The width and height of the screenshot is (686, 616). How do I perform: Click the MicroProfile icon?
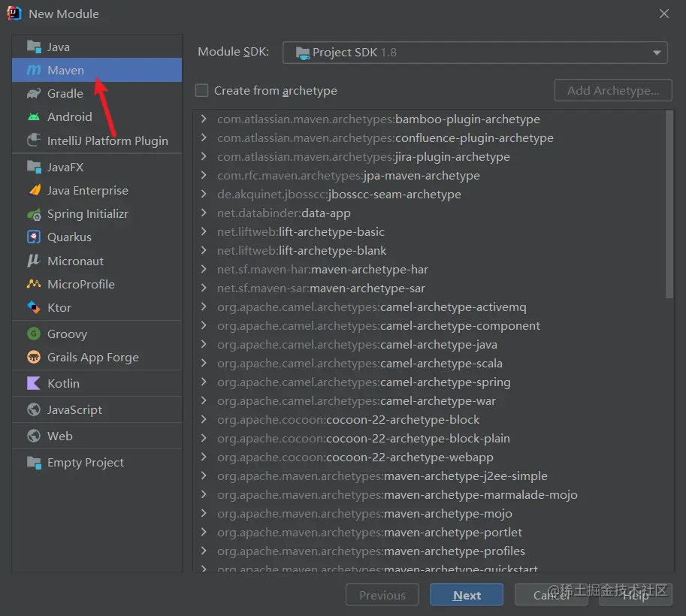pyautogui.click(x=34, y=284)
